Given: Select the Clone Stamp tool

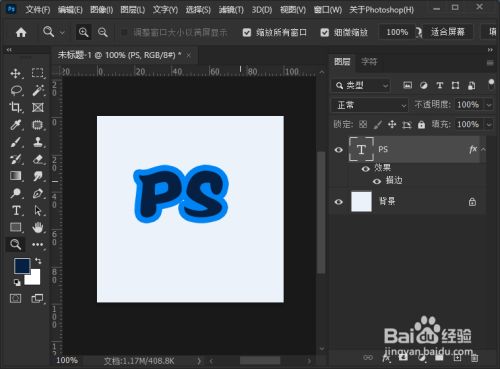Looking at the screenshot, I should coord(38,142).
